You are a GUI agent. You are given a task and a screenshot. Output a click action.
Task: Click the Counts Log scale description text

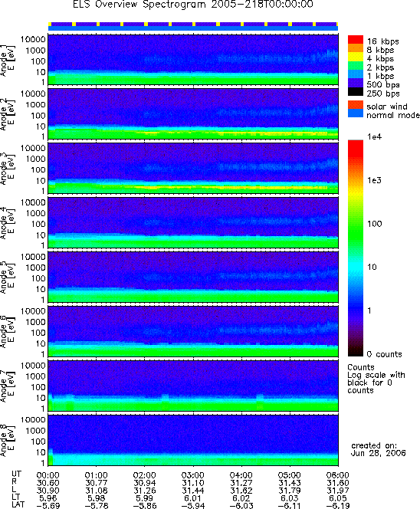[x=376, y=379]
